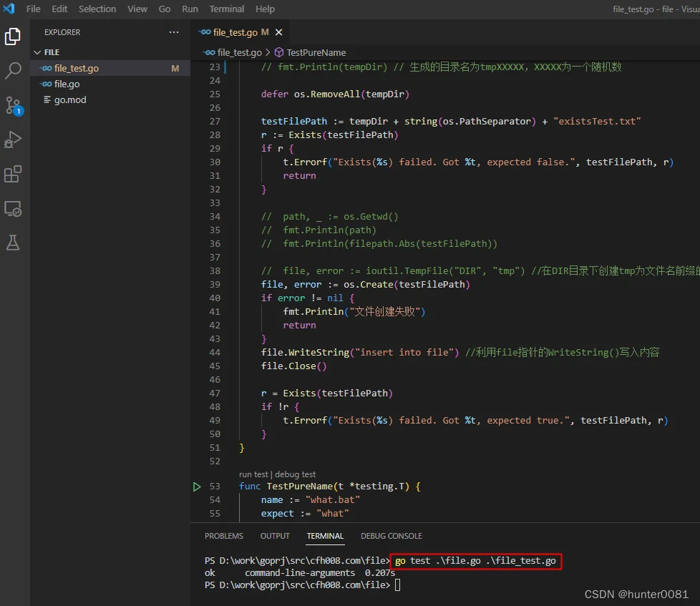The width and height of the screenshot is (700, 606).
Task: Open the Search view icon
Action: click(x=13, y=71)
